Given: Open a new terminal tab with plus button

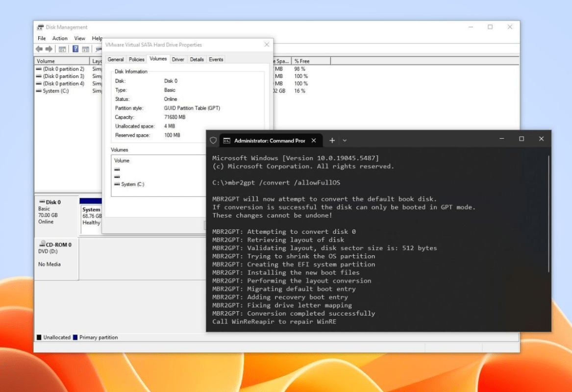Looking at the screenshot, I should 332,141.
